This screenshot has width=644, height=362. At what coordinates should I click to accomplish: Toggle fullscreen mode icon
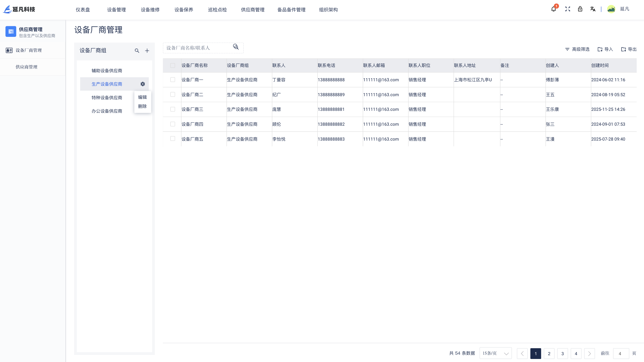[x=568, y=9]
